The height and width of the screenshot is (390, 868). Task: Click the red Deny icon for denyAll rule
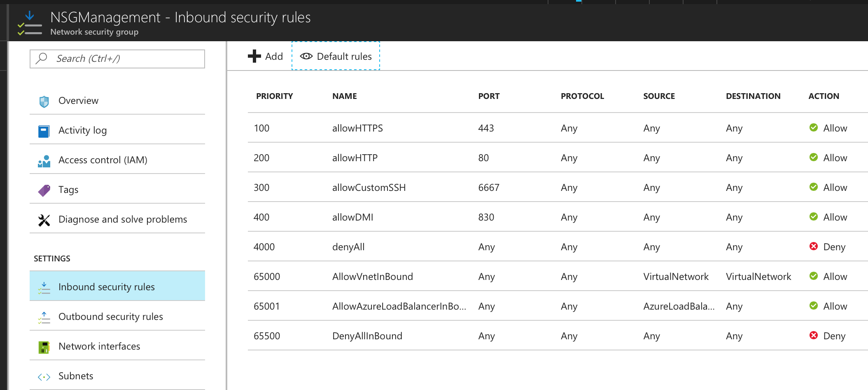[814, 246]
